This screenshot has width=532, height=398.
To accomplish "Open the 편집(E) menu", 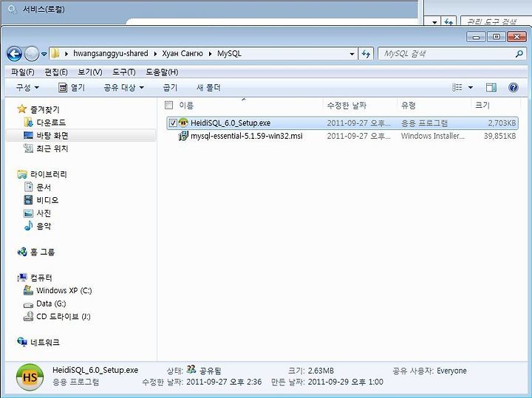I will 56,72.
